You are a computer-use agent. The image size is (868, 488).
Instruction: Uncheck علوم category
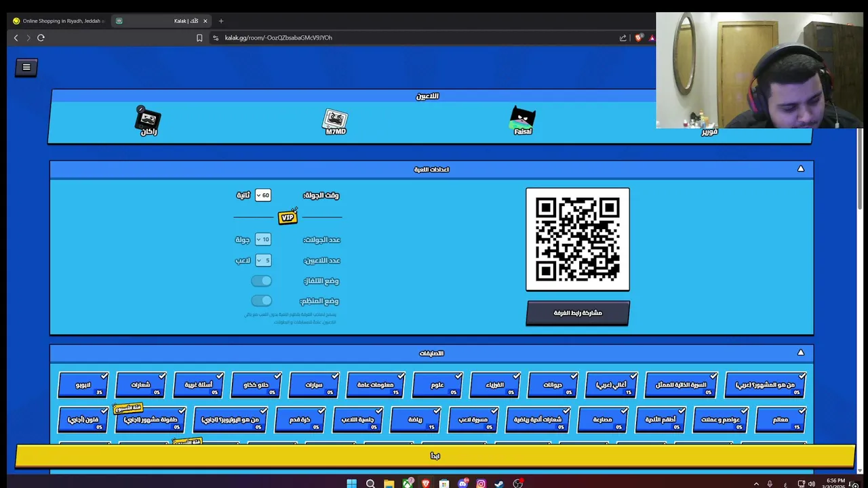(x=437, y=385)
